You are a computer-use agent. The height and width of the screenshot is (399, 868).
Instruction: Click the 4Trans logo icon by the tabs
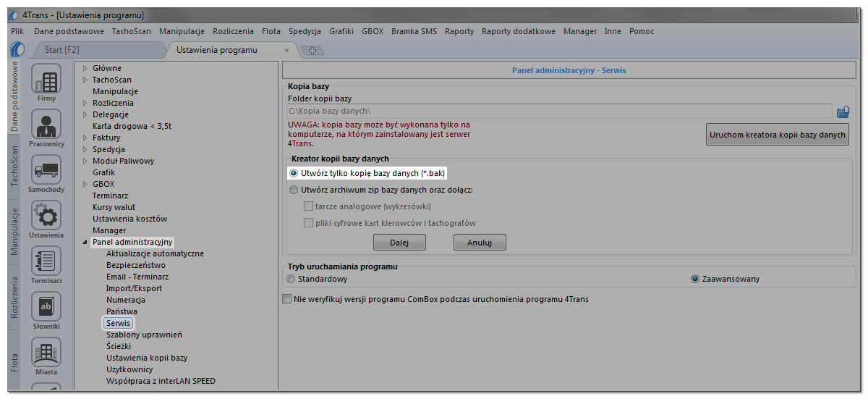click(x=18, y=50)
